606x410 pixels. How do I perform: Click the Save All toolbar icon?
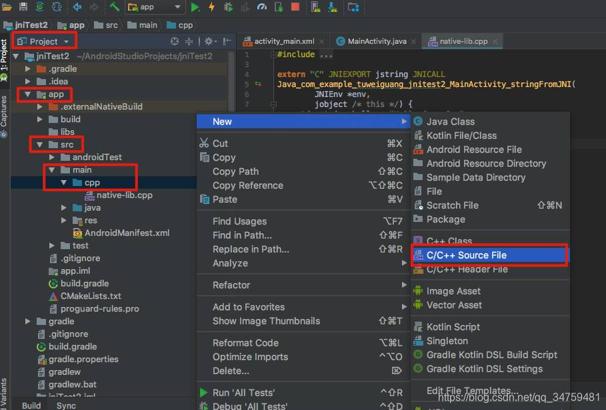[23, 7]
